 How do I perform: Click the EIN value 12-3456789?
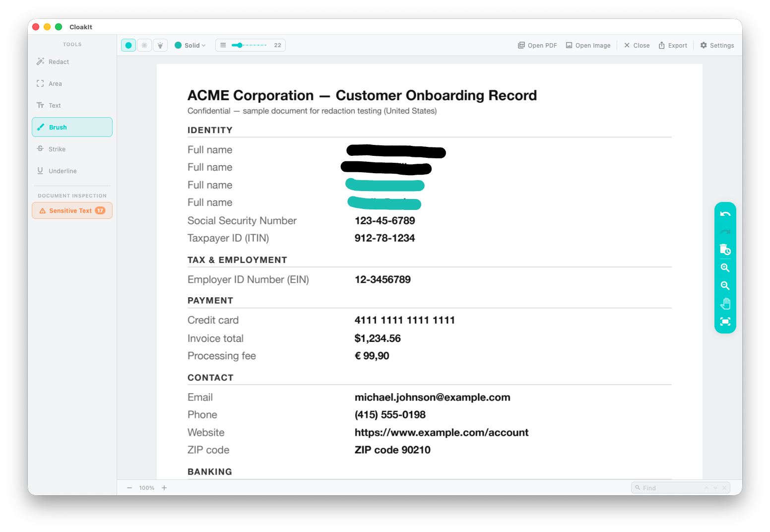tap(383, 279)
